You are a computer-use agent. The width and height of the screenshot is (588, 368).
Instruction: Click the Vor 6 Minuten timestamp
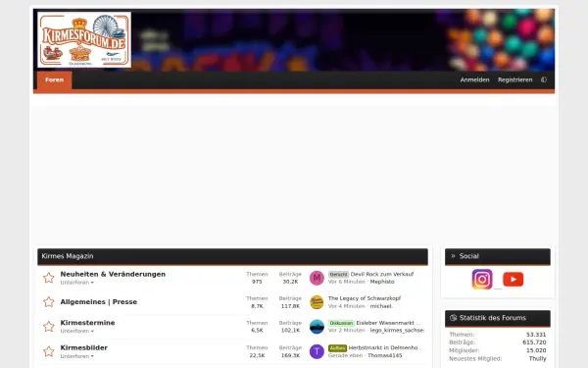(x=347, y=282)
